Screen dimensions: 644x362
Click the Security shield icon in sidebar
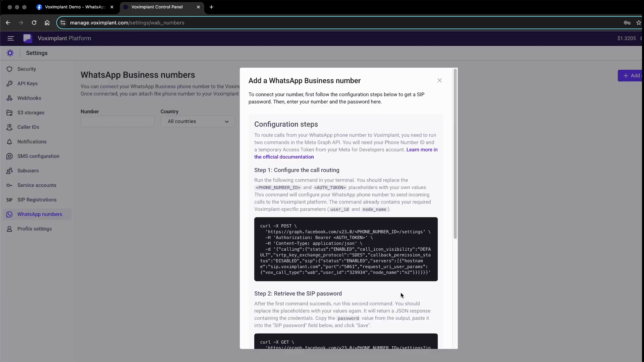(x=9, y=69)
